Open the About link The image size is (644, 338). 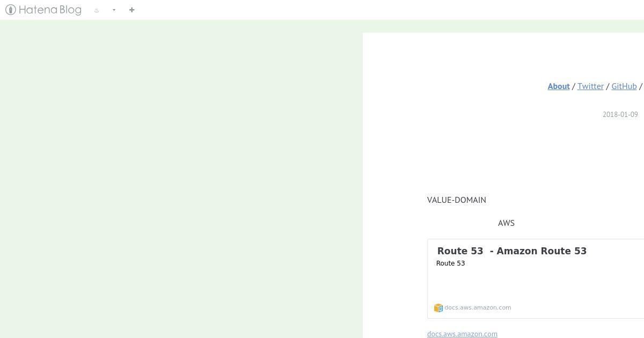(559, 86)
